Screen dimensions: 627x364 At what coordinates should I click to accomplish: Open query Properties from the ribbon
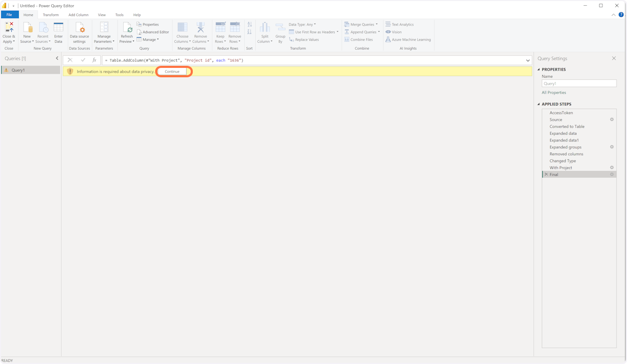click(148, 25)
